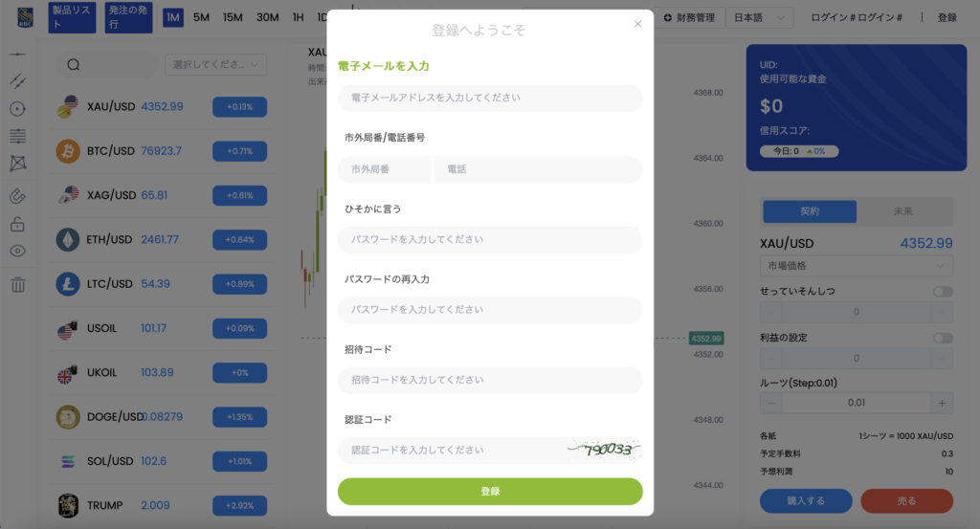Select the 15M timeframe
The width and height of the screenshot is (980, 529).
(x=233, y=17)
